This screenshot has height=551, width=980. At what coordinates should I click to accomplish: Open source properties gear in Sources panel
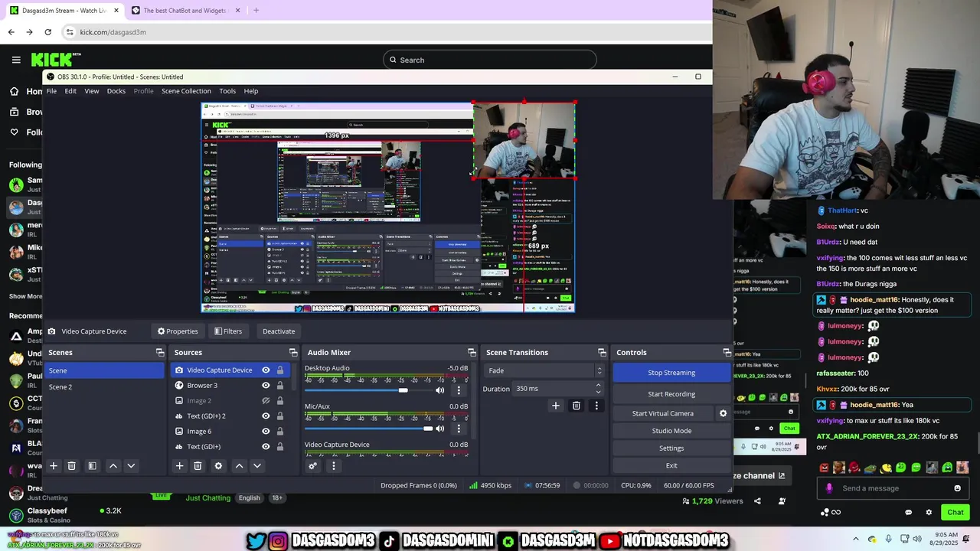click(x=218, y=465)
